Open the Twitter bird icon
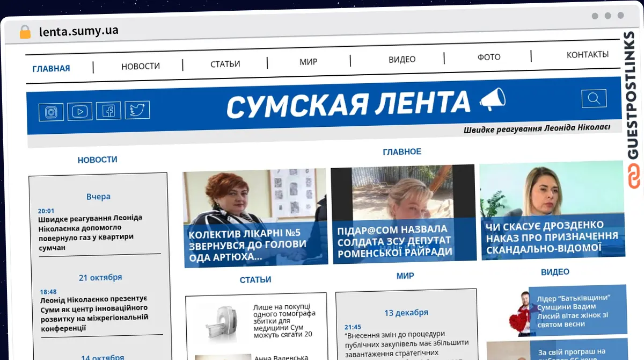 [137, 110]
